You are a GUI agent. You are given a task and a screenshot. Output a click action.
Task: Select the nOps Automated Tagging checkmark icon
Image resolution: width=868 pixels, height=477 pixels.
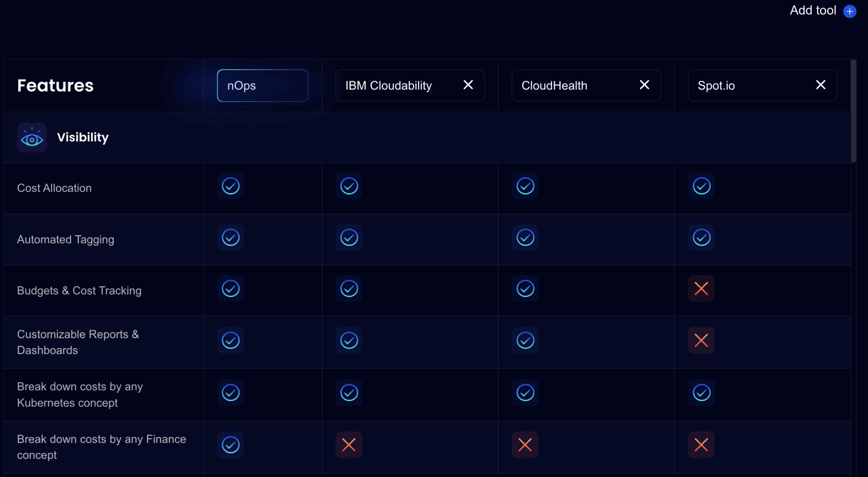coord(230,237)
